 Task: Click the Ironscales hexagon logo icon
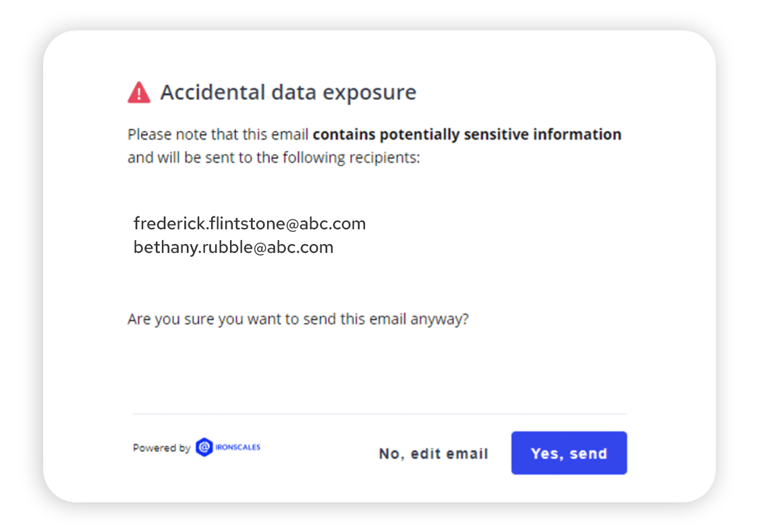(x=204, y=447)
